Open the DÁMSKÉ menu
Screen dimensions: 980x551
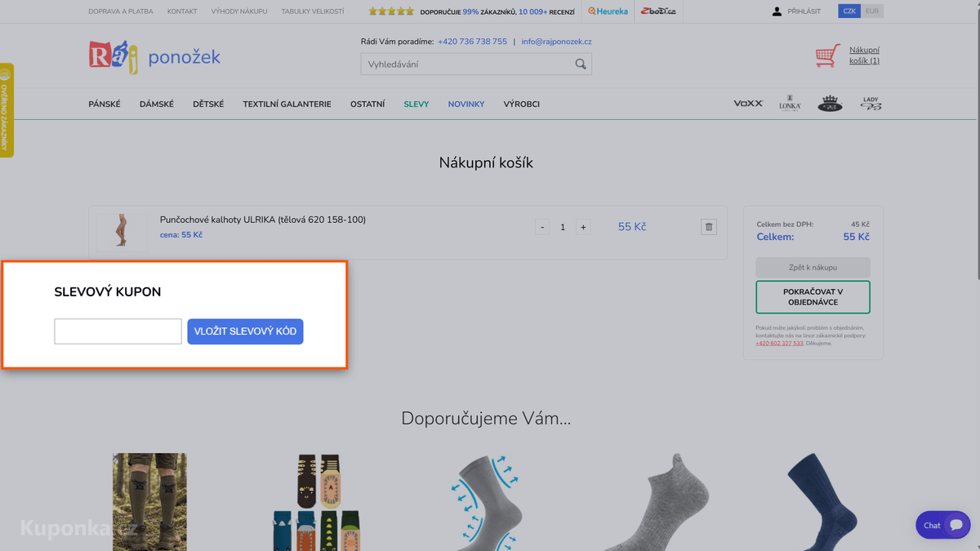157,104
